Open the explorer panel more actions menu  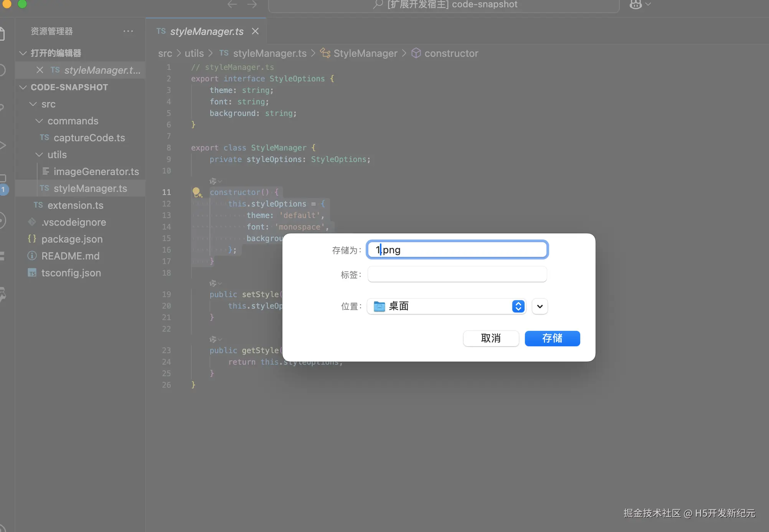(128, 31)
